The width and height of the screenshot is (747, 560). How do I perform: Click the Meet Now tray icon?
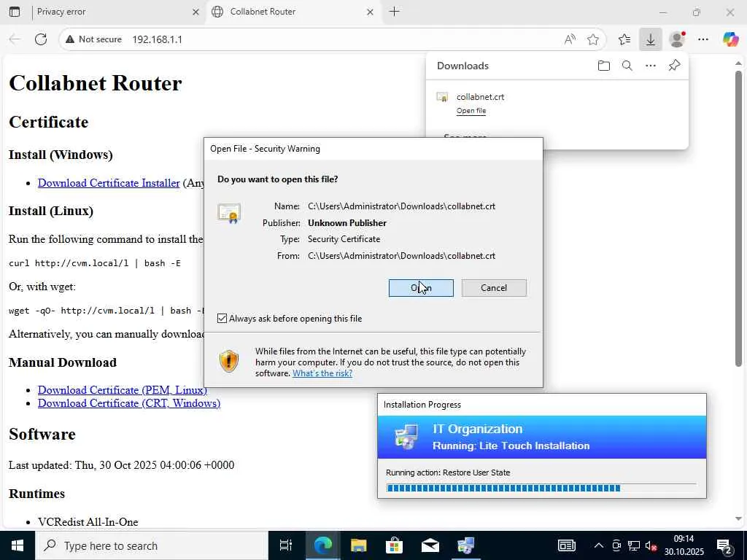coord(616,545)
